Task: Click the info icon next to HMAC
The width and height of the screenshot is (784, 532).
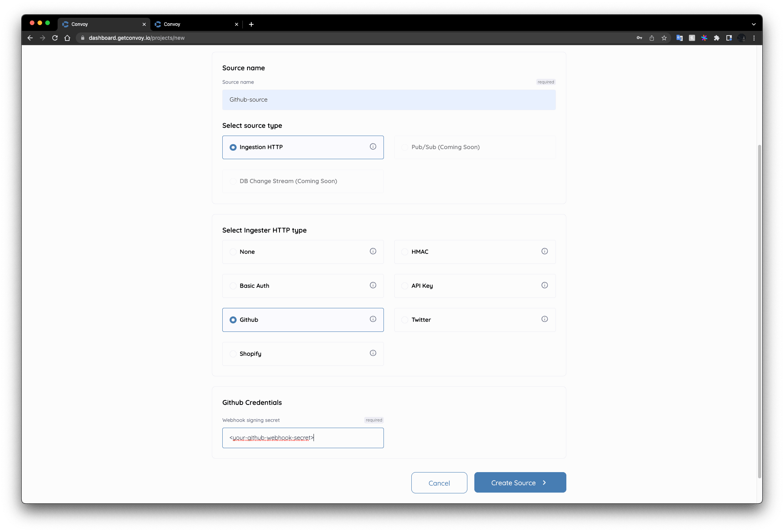Action: pos(545,251)
